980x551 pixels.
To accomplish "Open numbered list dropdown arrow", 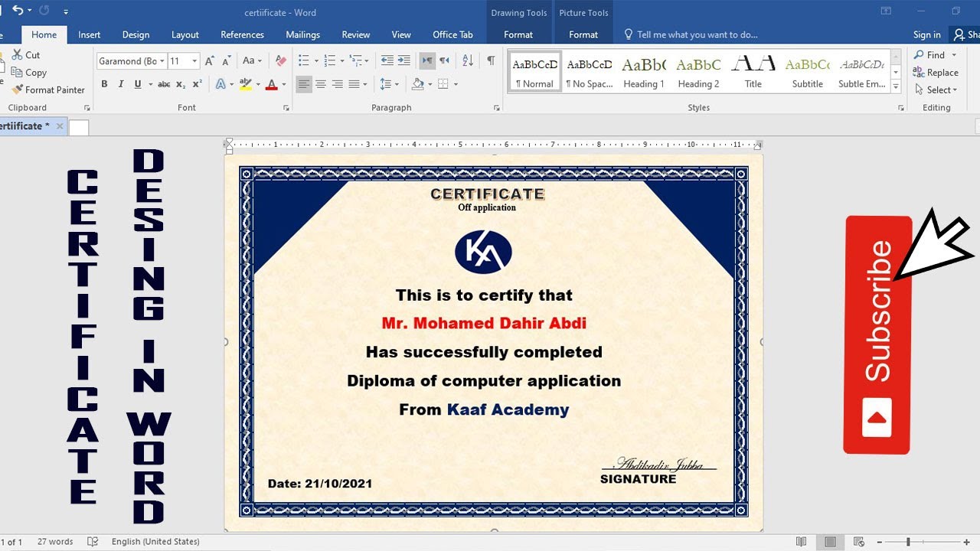I will click(341, 60).
